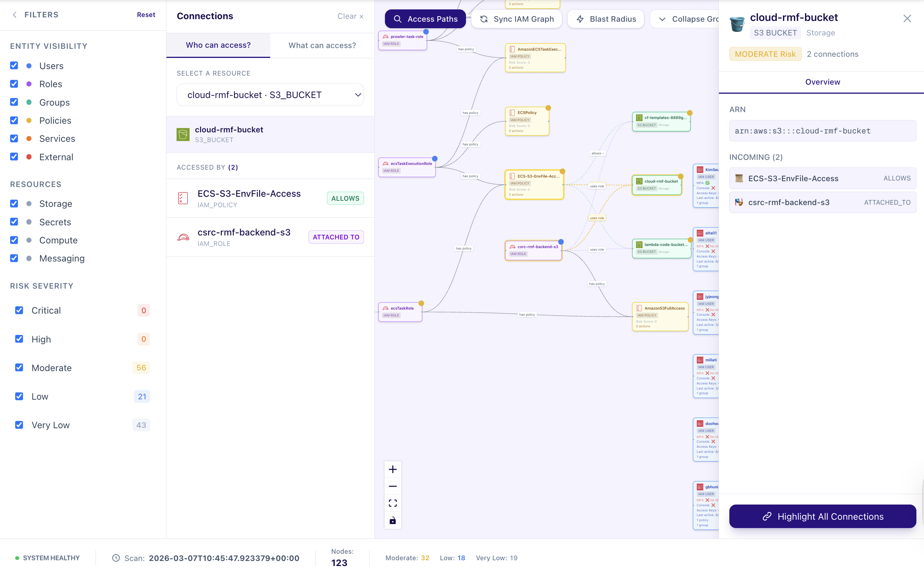Image resolution: width=924 pixels, height=570 pixels.
Task: Click Highlight All Connections button
Action: [x=822, y=516]
